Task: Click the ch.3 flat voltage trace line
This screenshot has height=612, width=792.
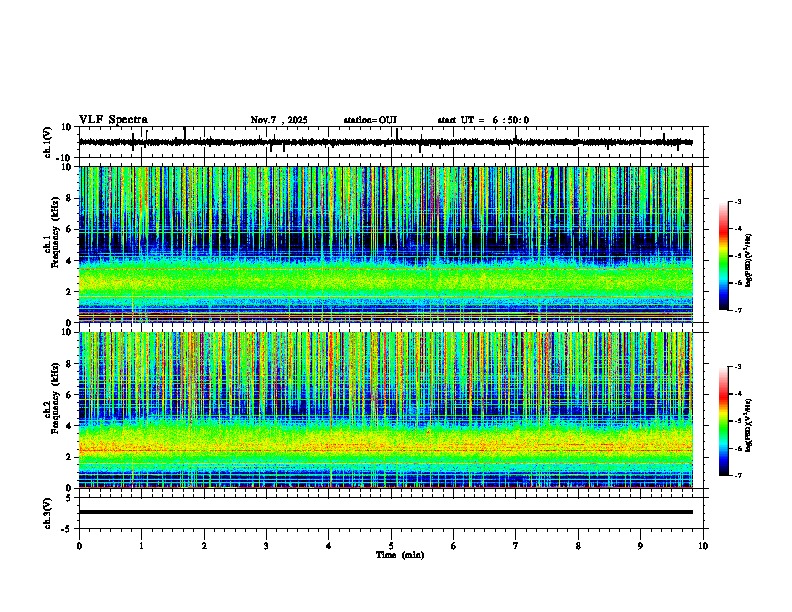Action: 385,512
